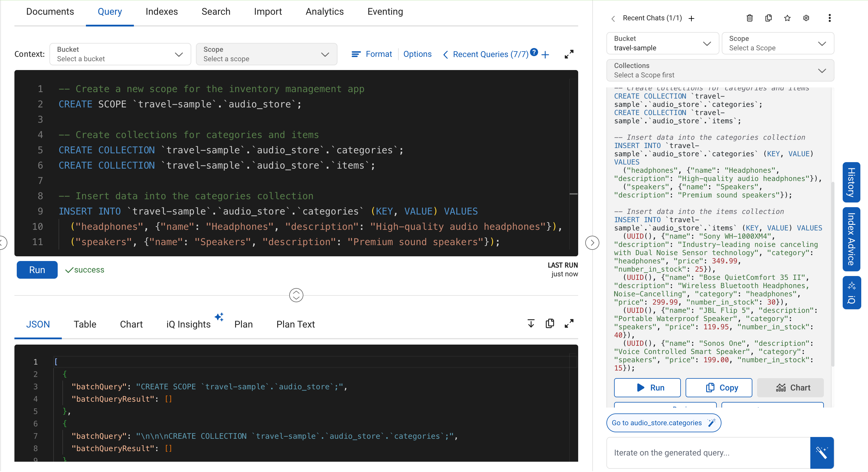868x472 pixels.
Task: Click Go to audio_store.categories suggestion
Action: click(664, 423)
